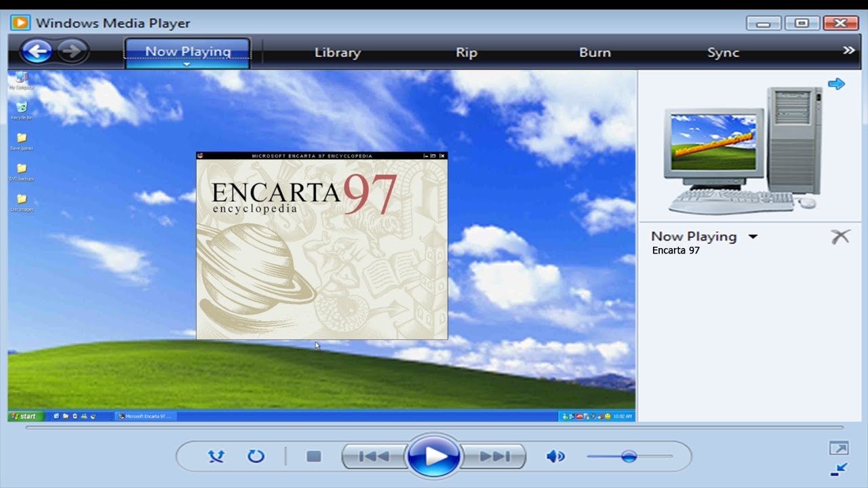The width and height of the screenshot is (868, 488).
Task: Select Microsoft Encarta 97 taskbar button
Action: click(x=145, y=416)
